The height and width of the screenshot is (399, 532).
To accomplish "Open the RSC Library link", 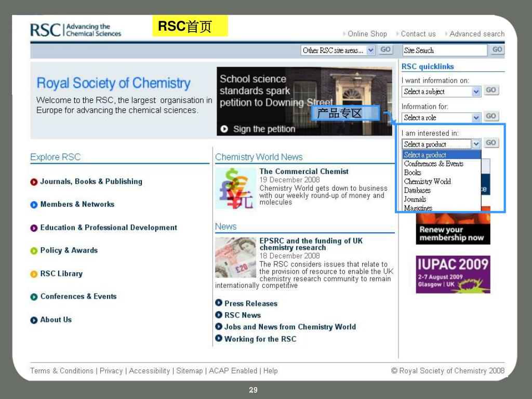I will point(61,273).
